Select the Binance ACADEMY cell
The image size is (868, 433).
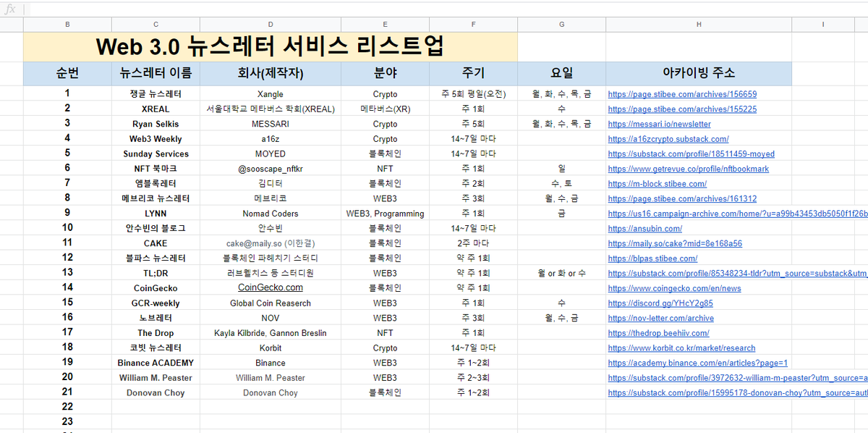coord(156,363)
